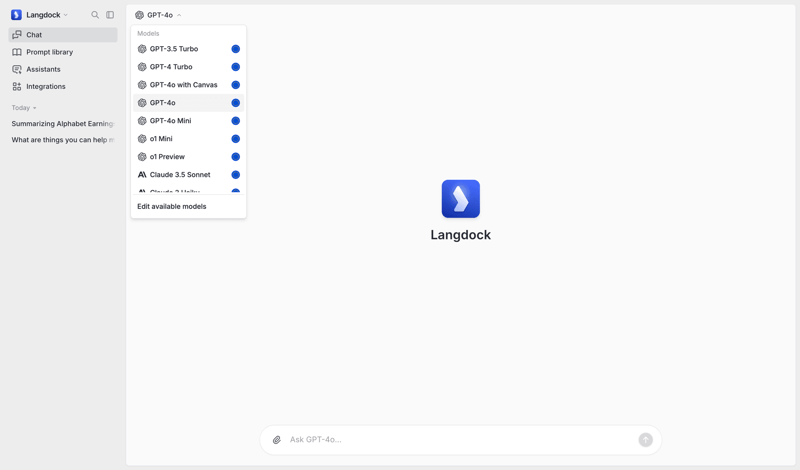Viewport: 800px width, 470px height.
Task: Toggle the blue dot for GPT-4o row
Action: (x=236, y=103)
